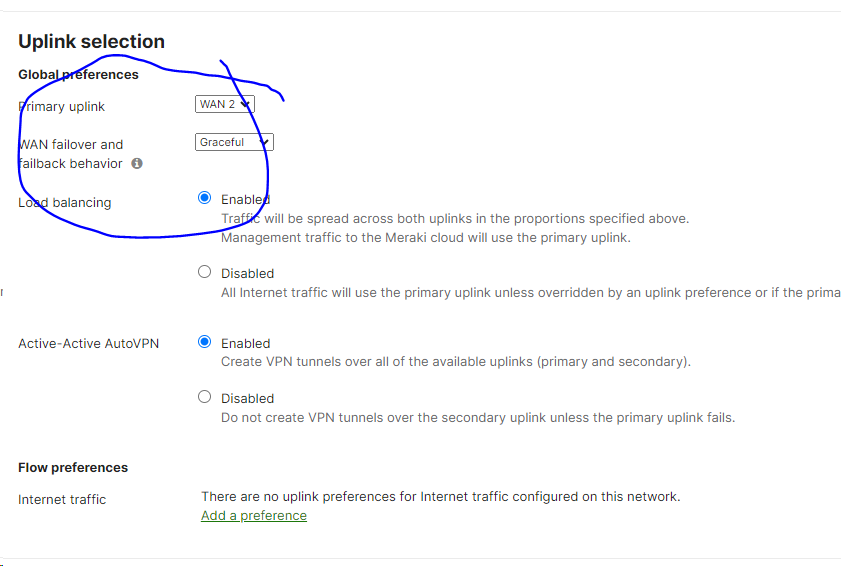Open the Graceful failover behavior dropdown
The image size is (841, 566).
pos(234,142)
